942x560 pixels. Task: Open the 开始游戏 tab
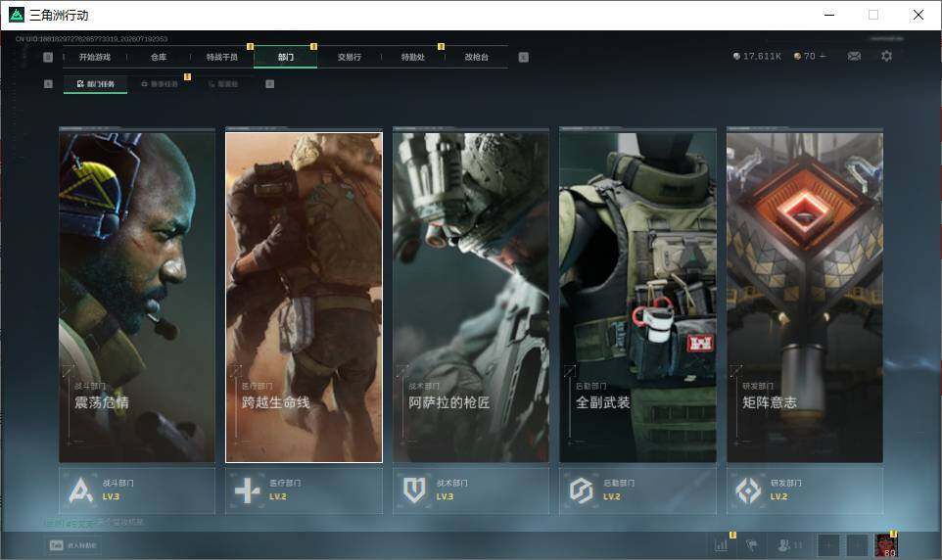95,57
